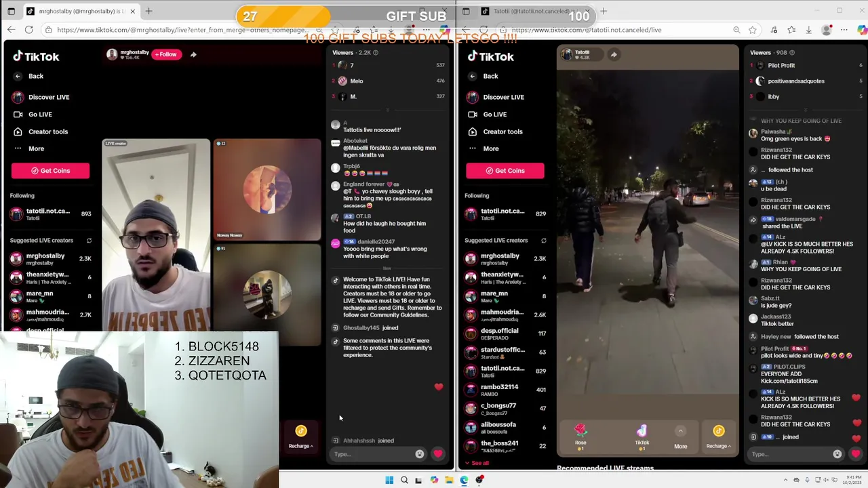Open new tab in Tatotii browser window
The image size is (868, 488).
click(x=604, y=12)
